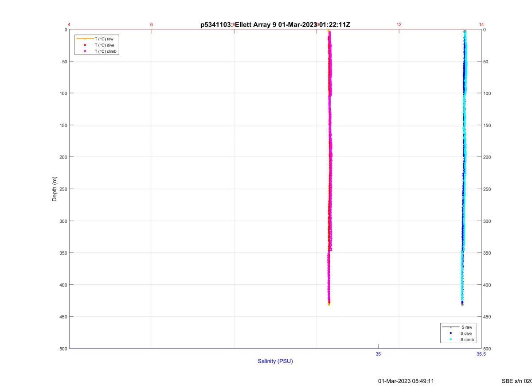
Task: Click the salinity axis tick '35'
Action: tap(378, 354)
